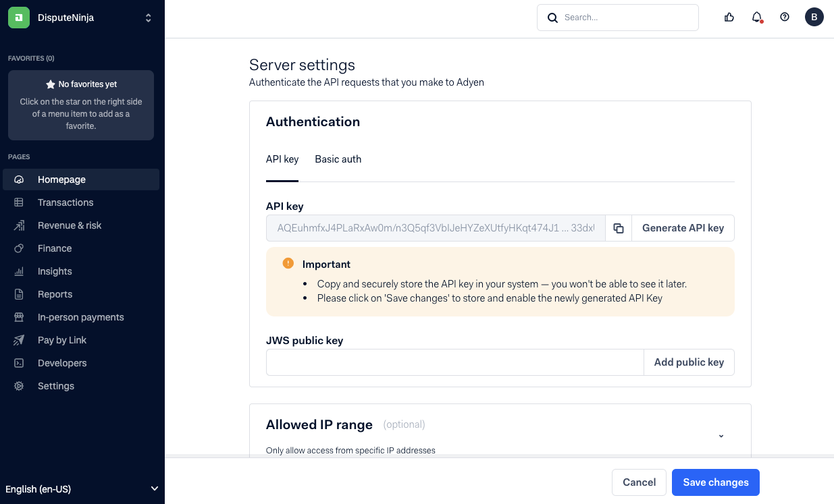Click the Server settings heading
The image size is (834, 504).
302,65
